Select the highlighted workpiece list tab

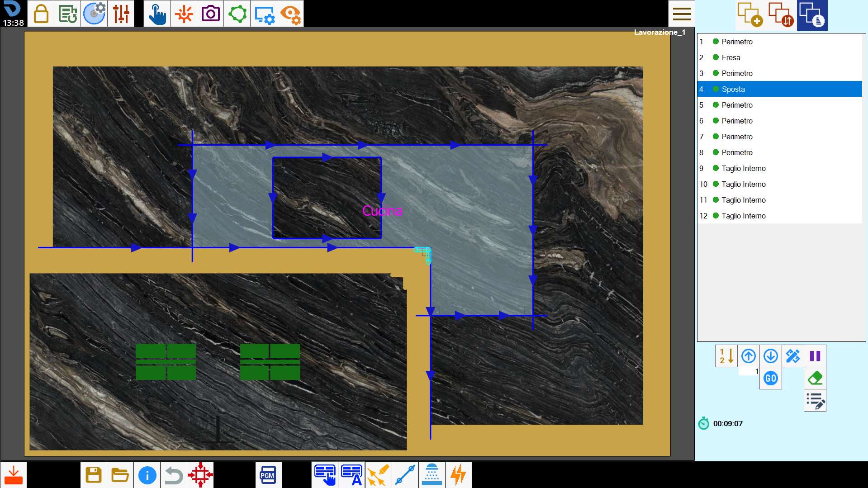click(812, 15)
